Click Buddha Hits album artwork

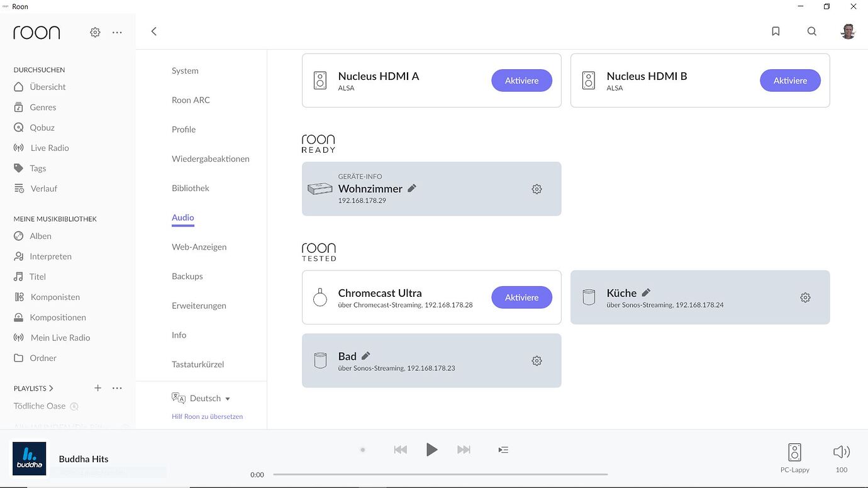tap(30, 458)
